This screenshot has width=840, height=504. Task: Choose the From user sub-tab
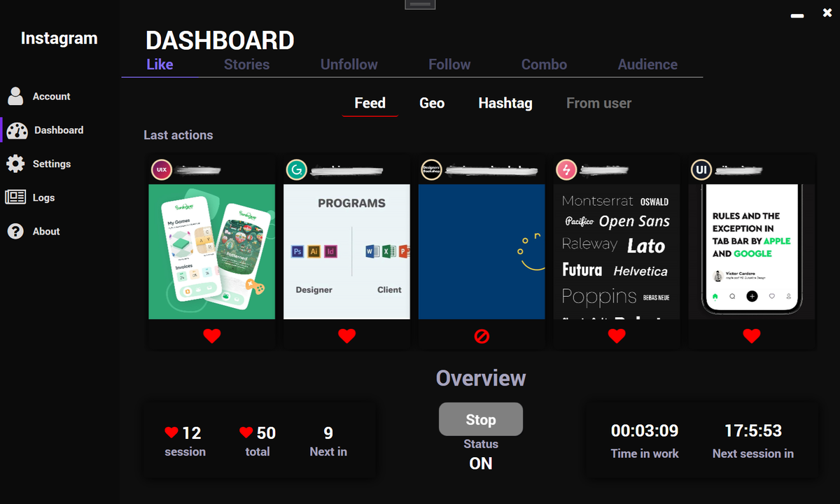coord(598,103)
